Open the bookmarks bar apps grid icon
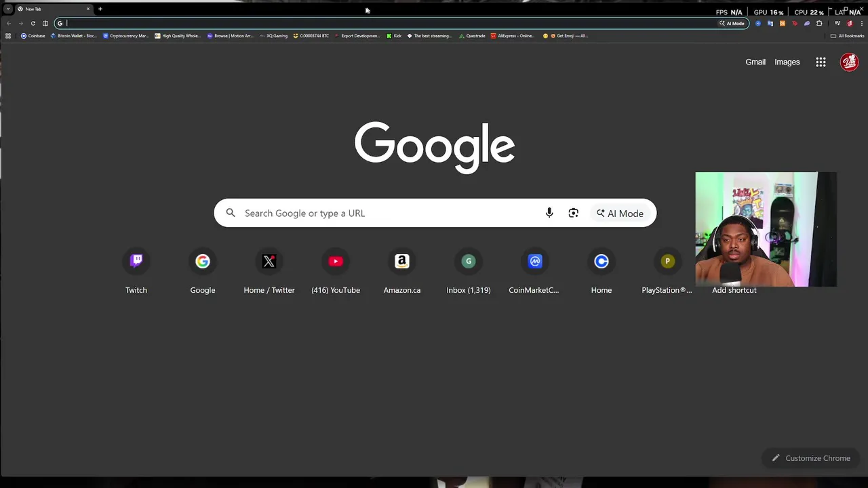Image resolution: width=868 pixels, height=488 pixels. tap(8, 36)
